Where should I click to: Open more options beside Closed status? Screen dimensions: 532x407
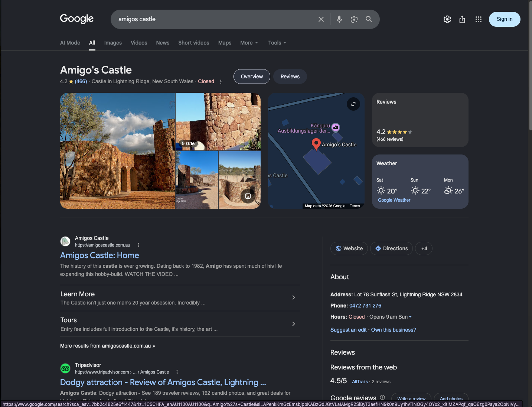coord(221,82)
